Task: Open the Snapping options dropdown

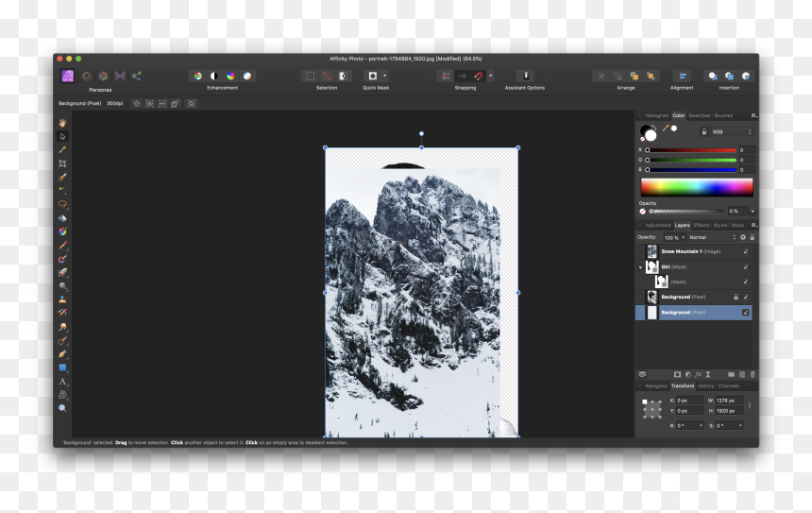Action: [491, 77]
